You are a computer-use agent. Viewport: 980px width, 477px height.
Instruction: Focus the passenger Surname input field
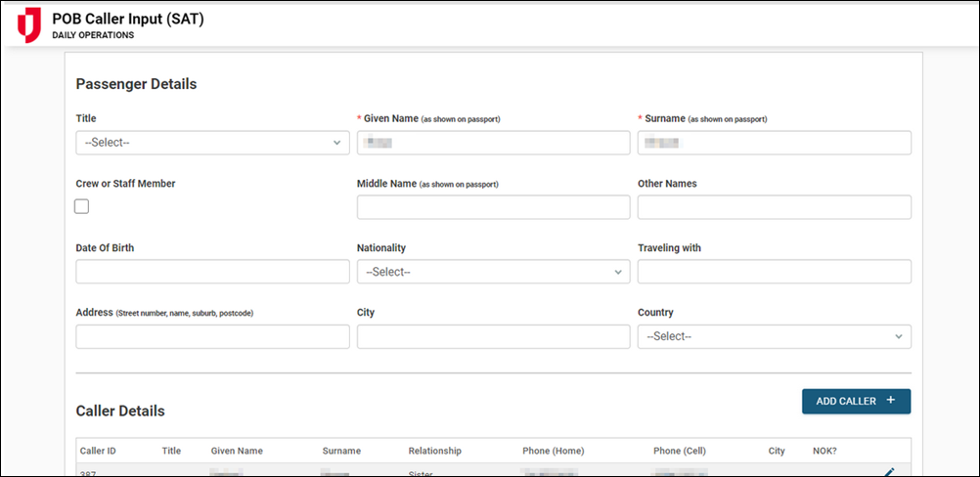[774, 143]
